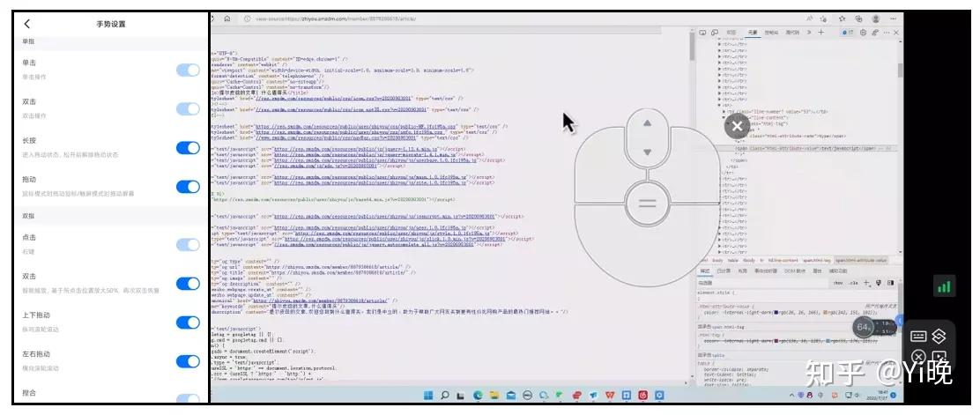This screenshot has height=415, width=980.
Task: Disable the 上下拖动 vertical scroll switch
Action: pos(188,322)
